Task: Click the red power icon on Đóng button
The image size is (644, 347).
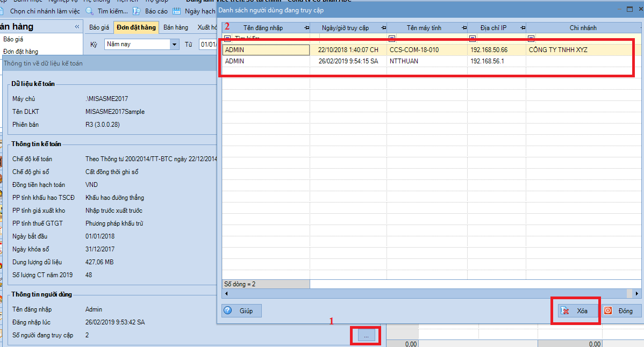Action: point(608,310)
